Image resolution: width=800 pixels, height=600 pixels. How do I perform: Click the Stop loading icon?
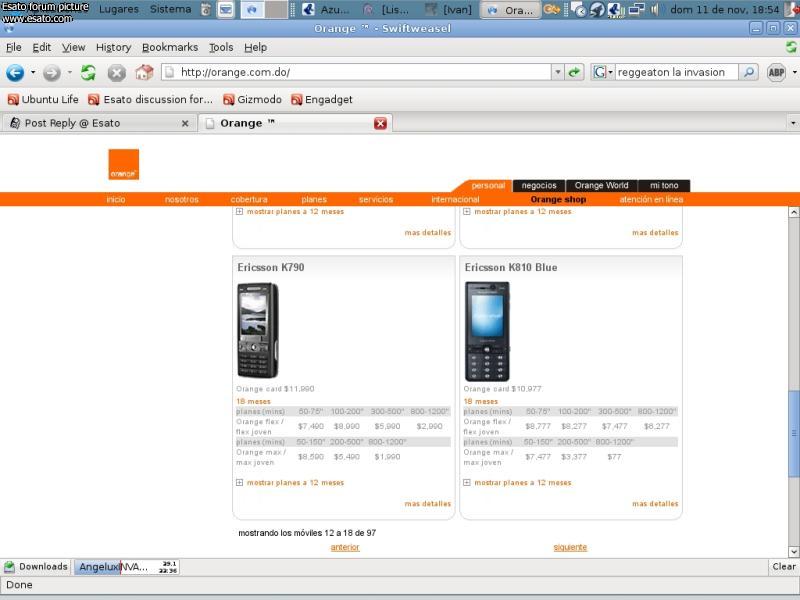point(116,73)
